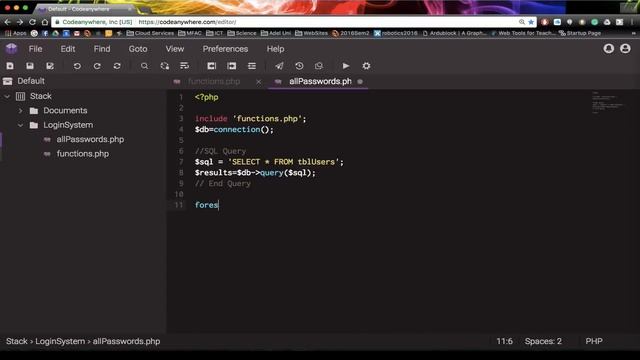640x360 pixels.
Task: Open the File menu
Action: point(36,49)
